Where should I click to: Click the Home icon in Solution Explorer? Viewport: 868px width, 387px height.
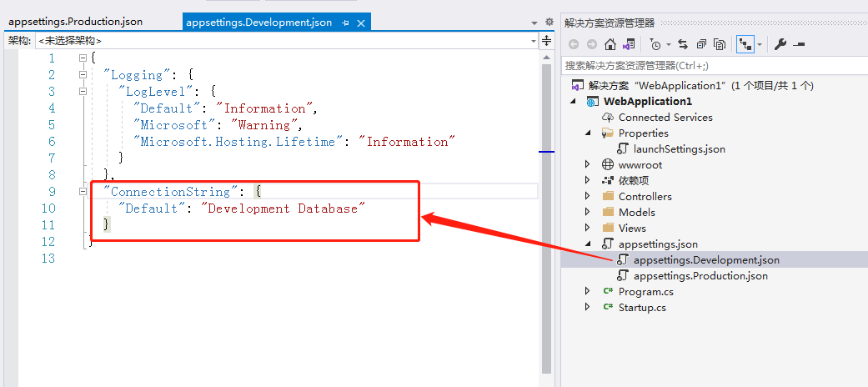[x=610, y=45]
